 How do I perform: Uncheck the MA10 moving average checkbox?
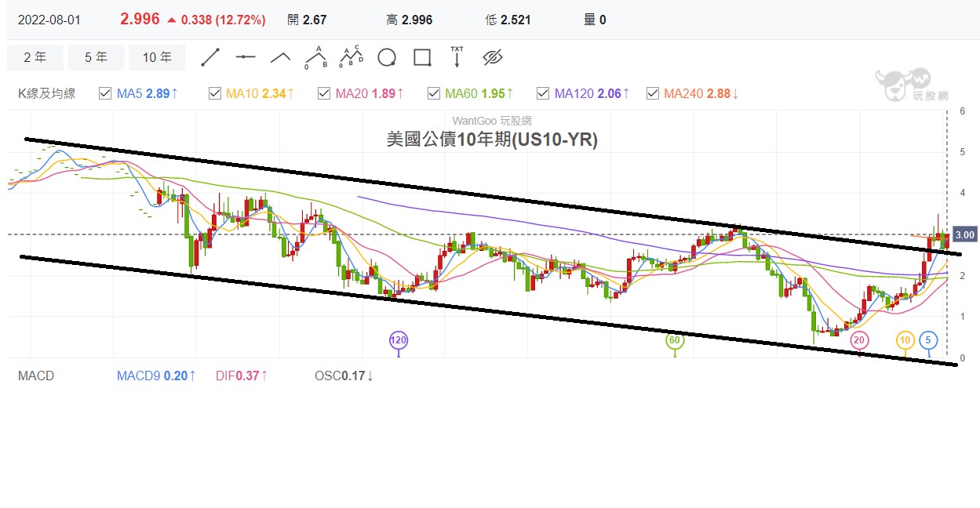[215, 93]
